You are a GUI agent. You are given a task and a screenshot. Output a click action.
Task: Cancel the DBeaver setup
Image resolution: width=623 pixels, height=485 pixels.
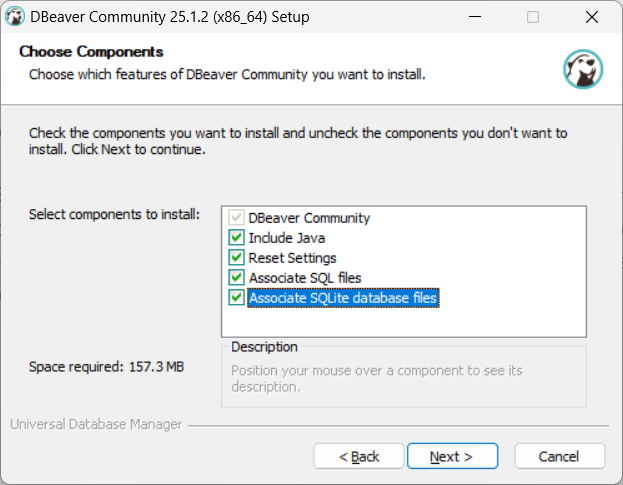(560, 456)
